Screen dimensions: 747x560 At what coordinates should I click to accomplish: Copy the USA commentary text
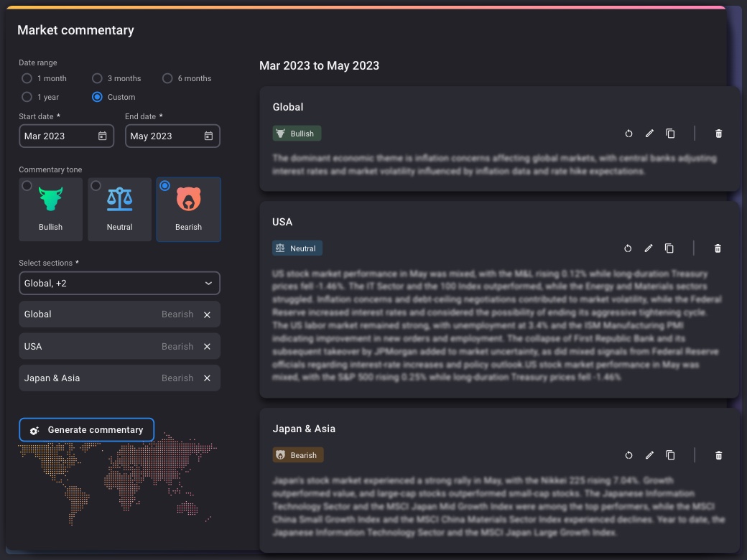click(x=669, y=248)
